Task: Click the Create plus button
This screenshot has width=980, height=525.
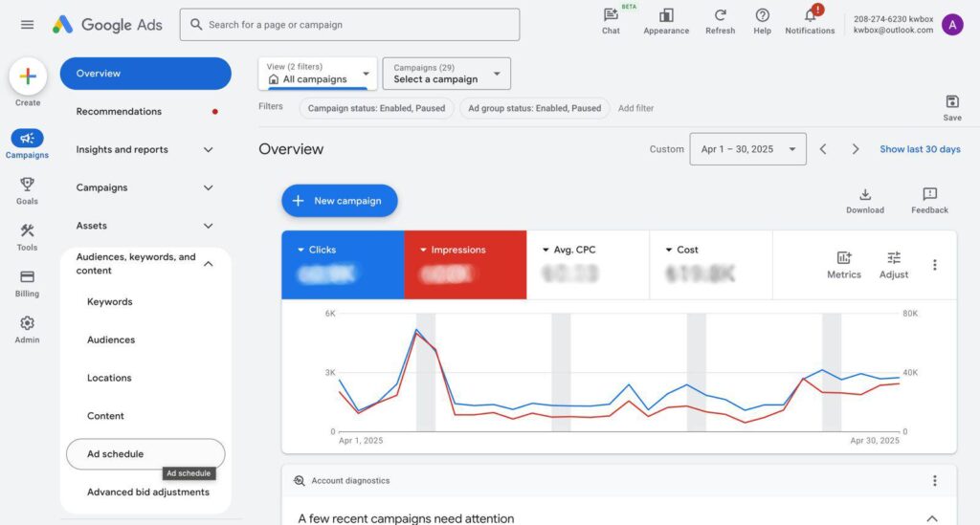Action: (28, 77)
